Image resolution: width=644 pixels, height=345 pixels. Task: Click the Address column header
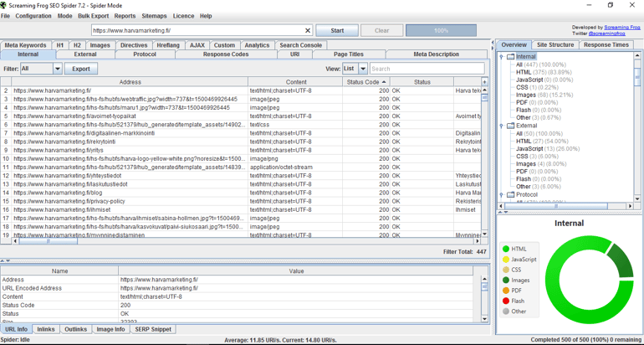[x=130, y=82]
